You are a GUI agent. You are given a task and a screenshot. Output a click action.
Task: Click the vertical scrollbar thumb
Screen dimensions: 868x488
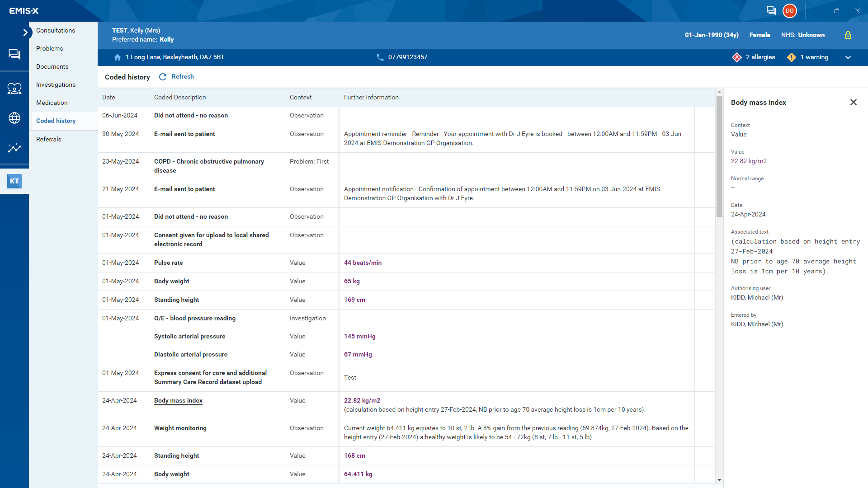(x=719, y=156)
